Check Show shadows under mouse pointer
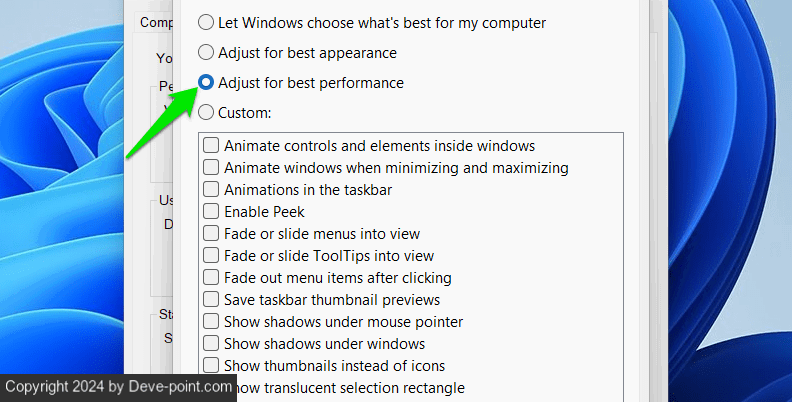 212,322
